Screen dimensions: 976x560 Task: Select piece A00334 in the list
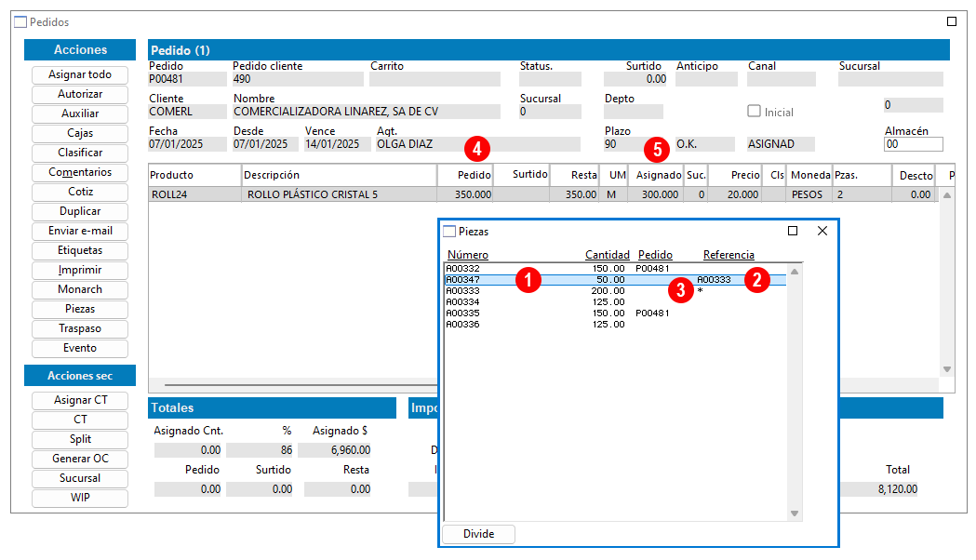[616, 302]
